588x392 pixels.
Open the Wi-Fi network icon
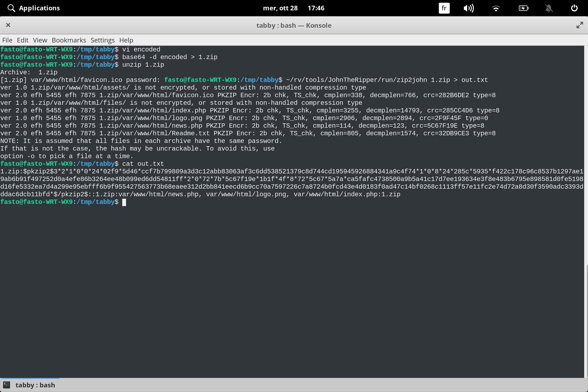click(x=495, y=8)
